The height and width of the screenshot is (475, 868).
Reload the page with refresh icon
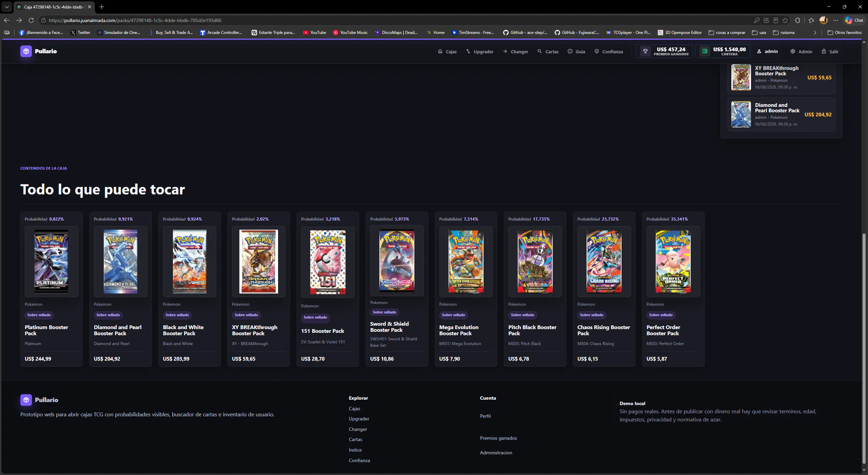(x=31, y=20)
